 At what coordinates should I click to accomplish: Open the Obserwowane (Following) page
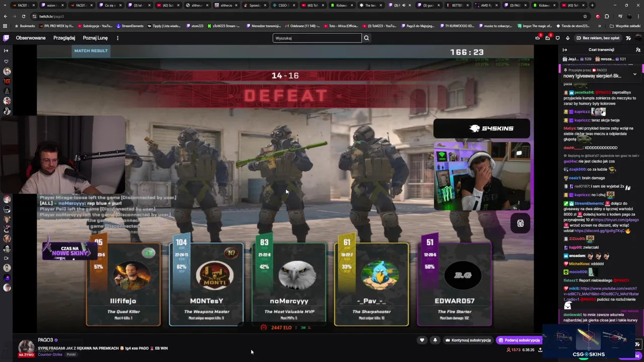pos(31,38)
